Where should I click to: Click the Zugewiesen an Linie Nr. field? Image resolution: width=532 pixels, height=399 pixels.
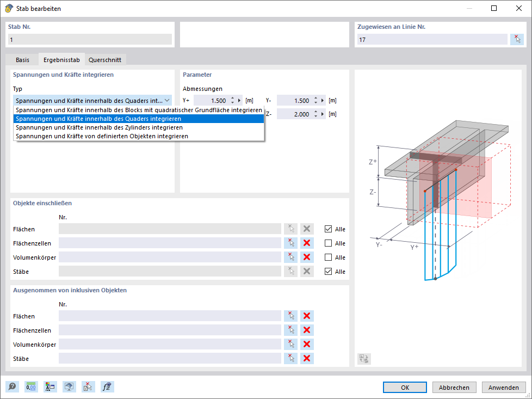click(432, 39)
